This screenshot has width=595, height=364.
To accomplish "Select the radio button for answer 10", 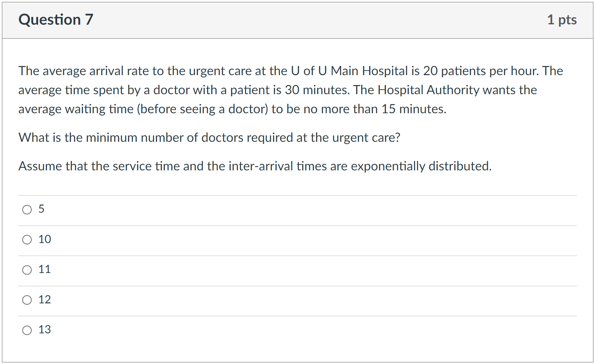I will point(27,239).
